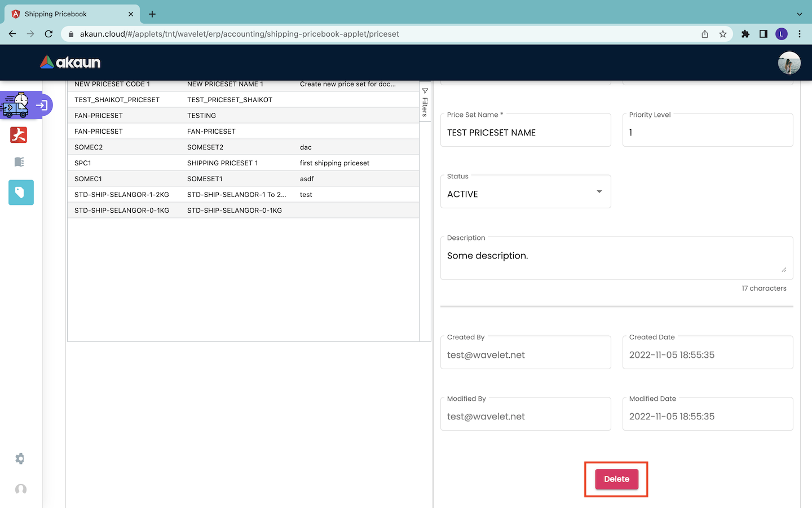The height and width of the screenshot is (508, 812).
Task: Click the sidebar expand arrow icon
Action: pos(42,105)
